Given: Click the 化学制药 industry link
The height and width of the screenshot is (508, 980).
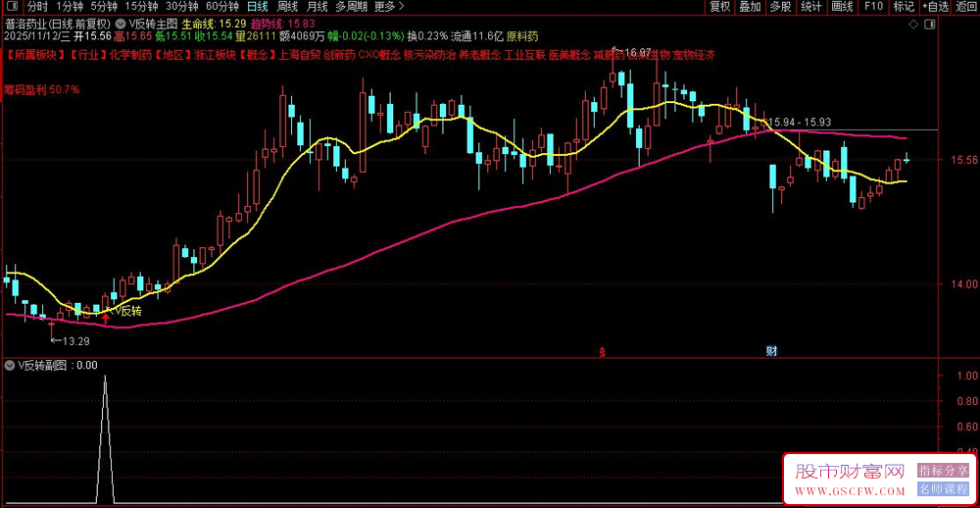Looking at the screenshot, I should pyautogui.click(x=129, y=55).
